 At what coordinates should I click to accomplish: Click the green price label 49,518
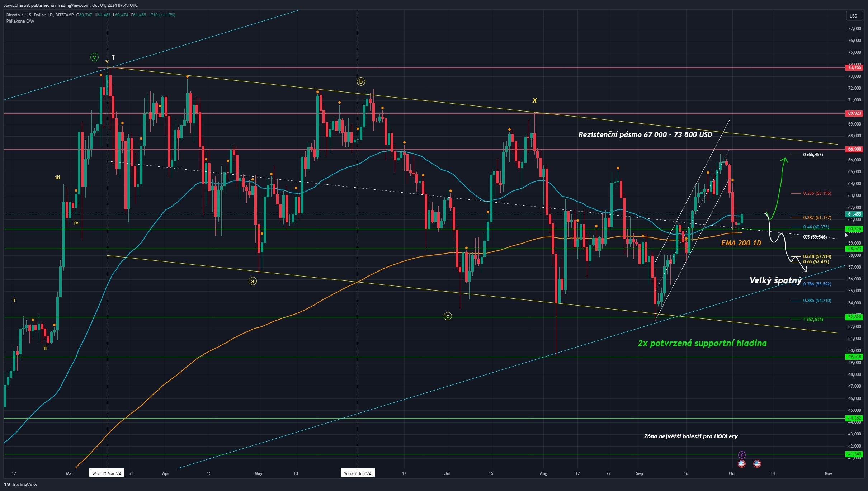click(854, 357)
